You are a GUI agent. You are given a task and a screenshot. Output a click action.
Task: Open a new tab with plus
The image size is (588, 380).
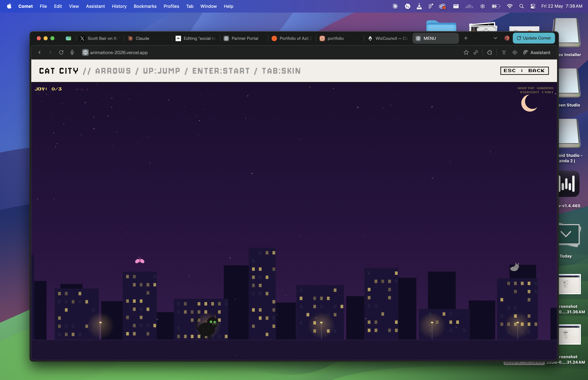click(x=466, y=38)
